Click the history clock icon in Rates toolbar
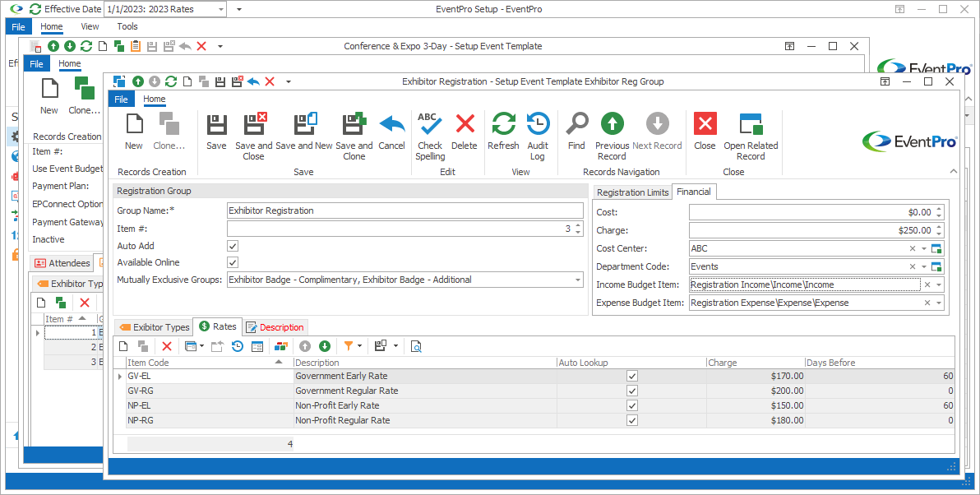Image resolution: width=980 pixels, height=495 pixels. pyautogui.click(x=237, y=346)
